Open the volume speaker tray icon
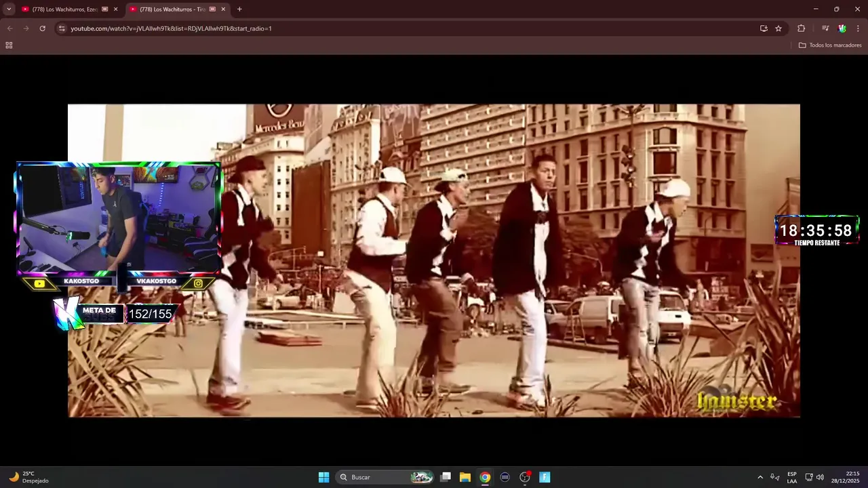868x488 pixels. [820, 477]
